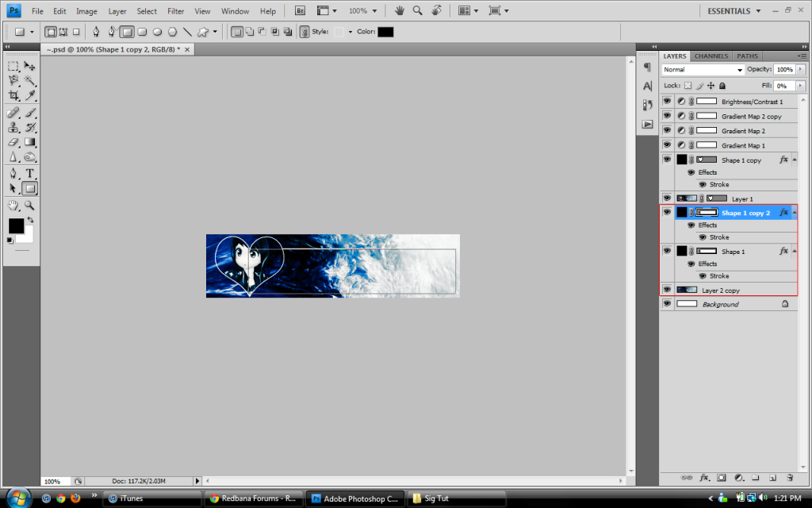Open Redbana Forums taskbar window
This screenshot has height=508, width=812.
[253, 498]
